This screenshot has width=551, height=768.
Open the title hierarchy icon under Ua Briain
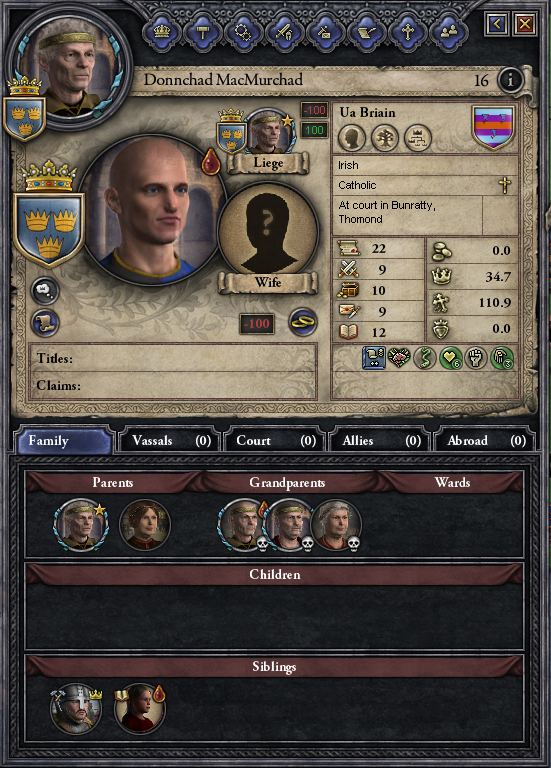click(x=417, y=138)
